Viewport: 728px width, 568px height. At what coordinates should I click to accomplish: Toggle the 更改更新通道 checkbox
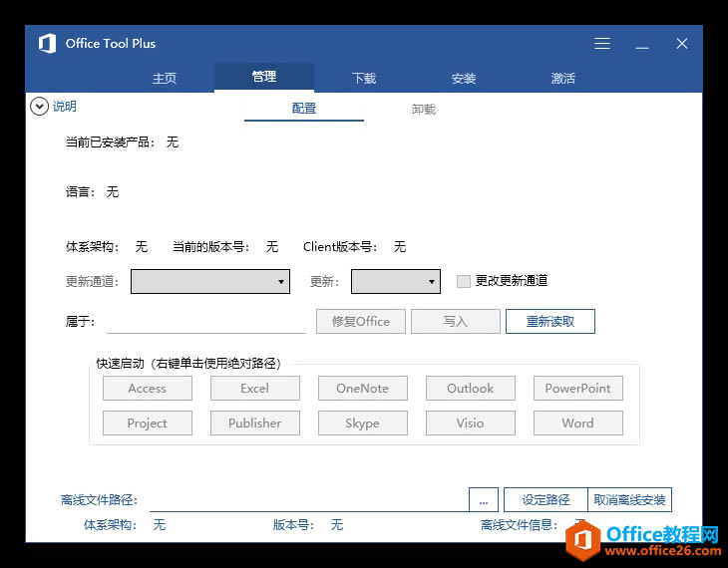(x=464, y=281)
